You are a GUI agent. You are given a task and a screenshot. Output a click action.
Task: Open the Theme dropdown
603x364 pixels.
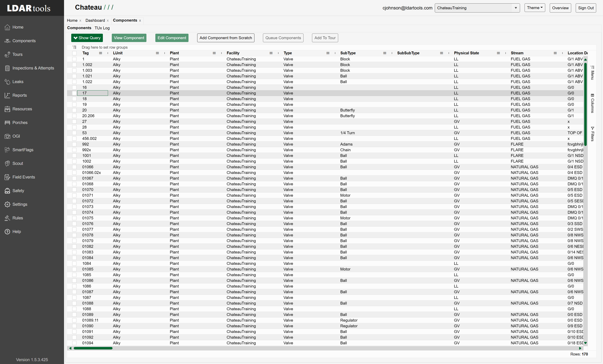tap(534, 8)
